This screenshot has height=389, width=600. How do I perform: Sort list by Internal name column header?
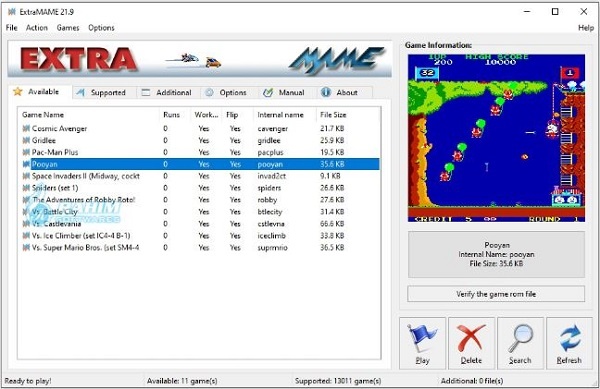[x=280, y=115]
